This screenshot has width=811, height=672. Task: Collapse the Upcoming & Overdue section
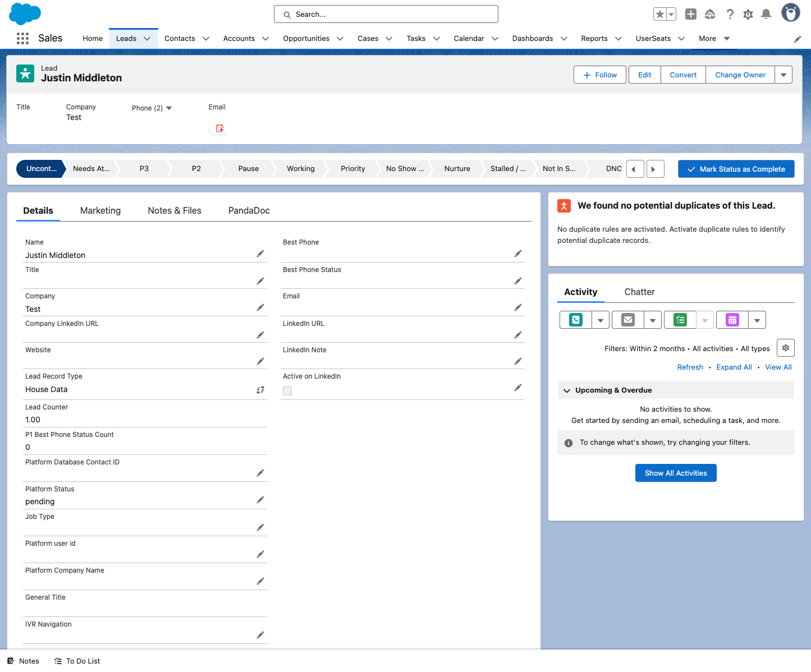tap(567, 390)
